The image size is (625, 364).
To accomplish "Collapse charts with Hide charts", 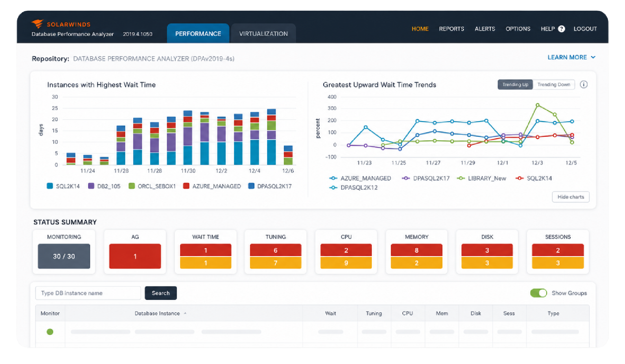I will (x=571, y=197).
